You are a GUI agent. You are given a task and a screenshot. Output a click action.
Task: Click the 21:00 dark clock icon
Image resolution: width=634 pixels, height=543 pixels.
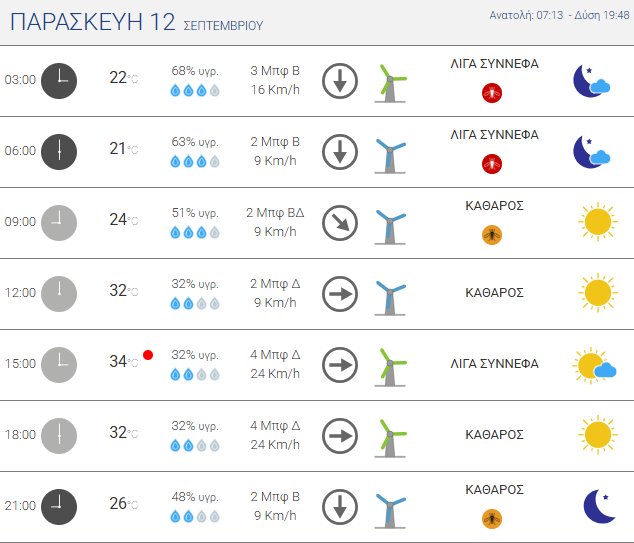(59, 506)
